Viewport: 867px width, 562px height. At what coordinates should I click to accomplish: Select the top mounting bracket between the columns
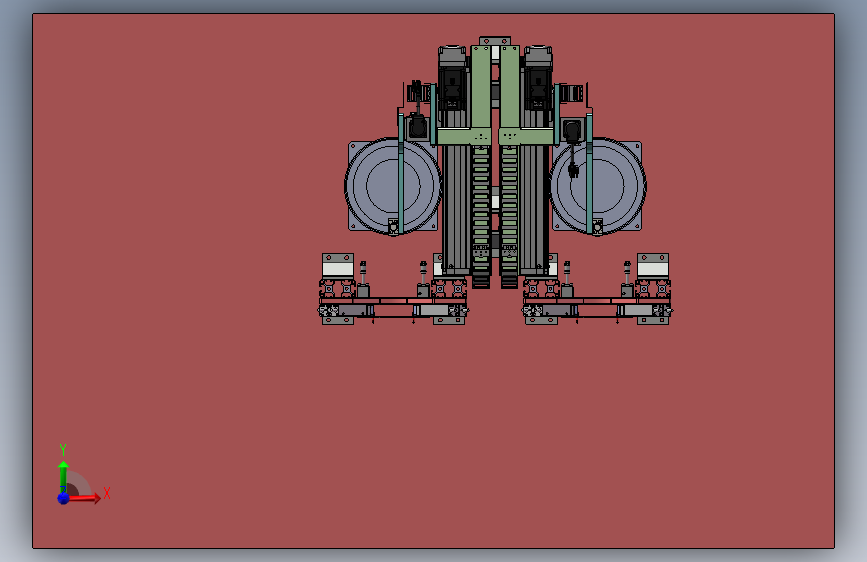495,41
